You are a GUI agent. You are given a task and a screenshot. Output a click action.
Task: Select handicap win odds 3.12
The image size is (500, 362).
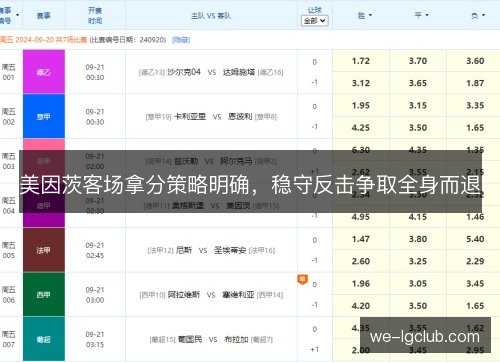(361, 83)
